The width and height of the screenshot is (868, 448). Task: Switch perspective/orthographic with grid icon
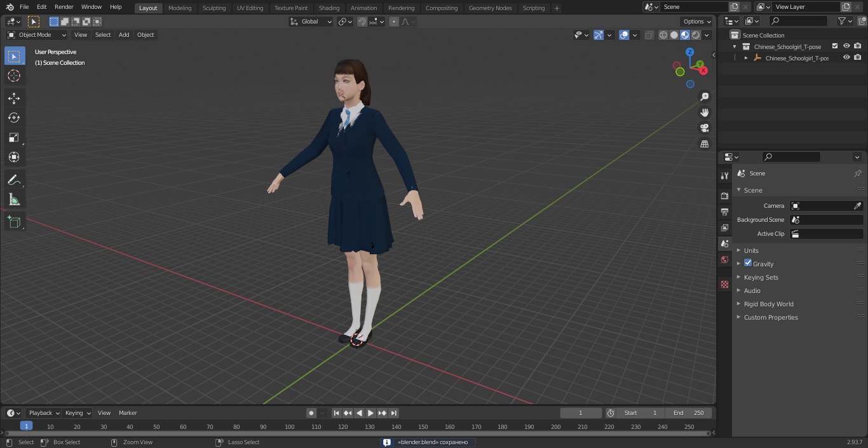click(x=705, y=144)
